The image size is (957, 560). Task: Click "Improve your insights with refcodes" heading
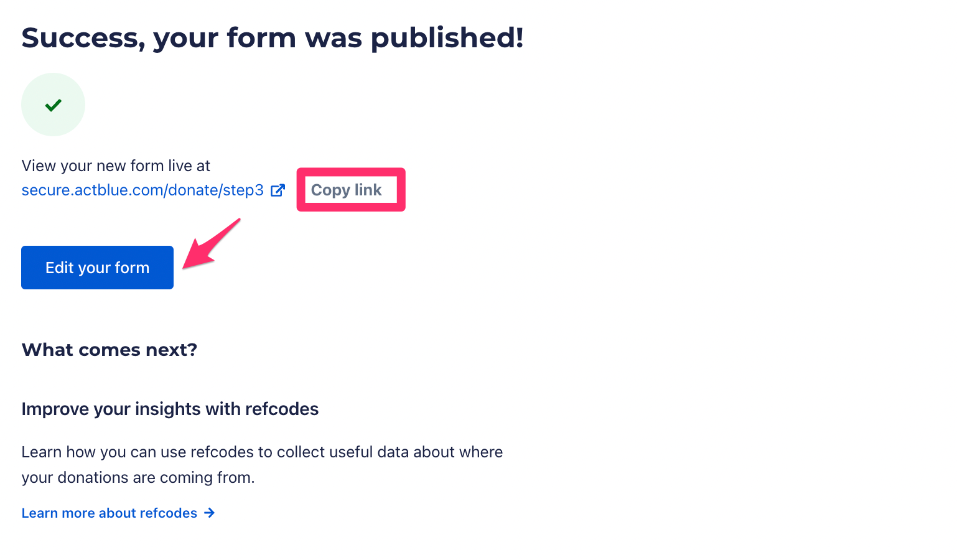point(170,409)
